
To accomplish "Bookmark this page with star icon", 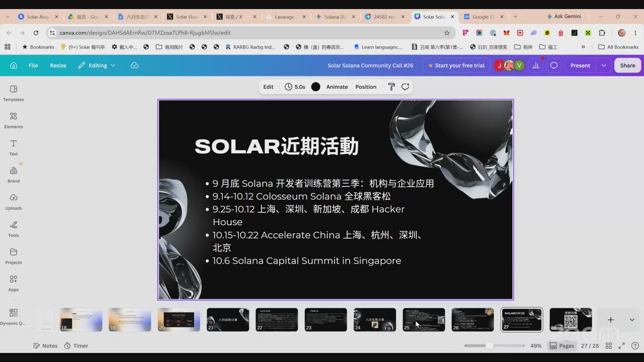I will point(447,33).
